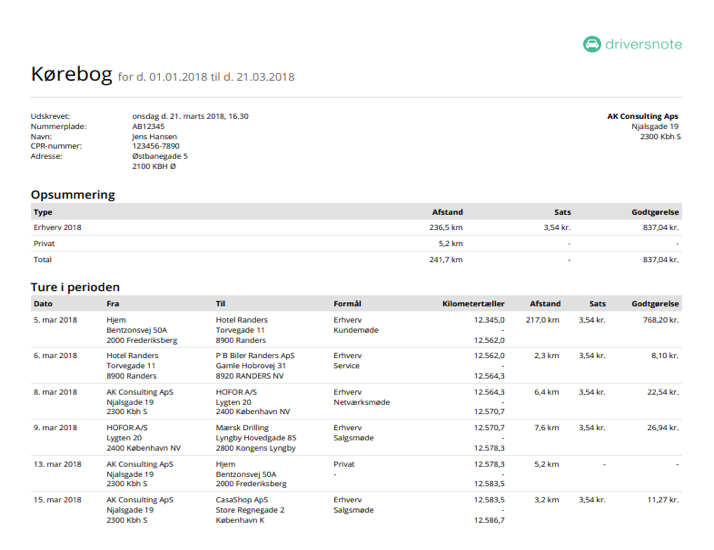Screen dimensions: 714x550
Task: Click odometer reading 12.586,7
Action: click(489, 520)
